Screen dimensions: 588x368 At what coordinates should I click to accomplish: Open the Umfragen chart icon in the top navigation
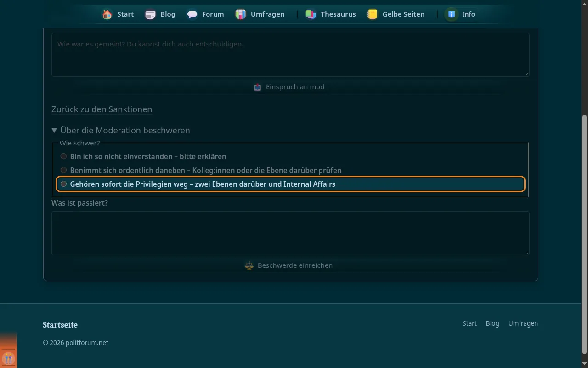pyautogui.click(x=240, y=14)
